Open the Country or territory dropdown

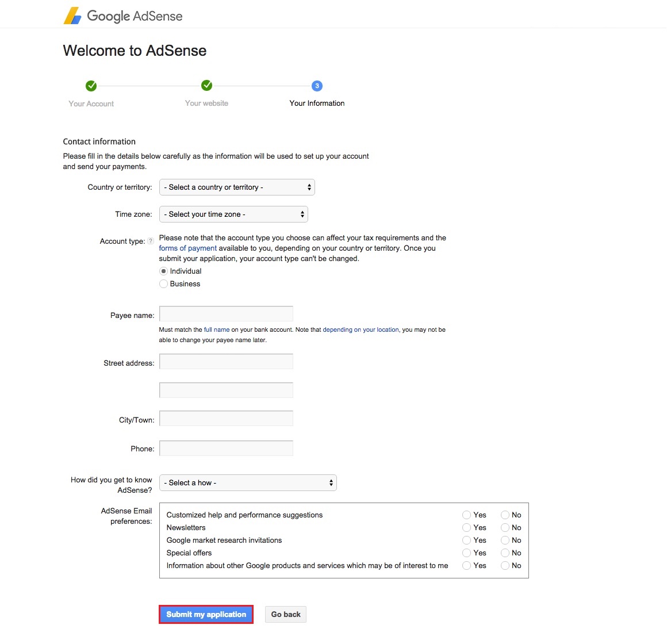237,187
